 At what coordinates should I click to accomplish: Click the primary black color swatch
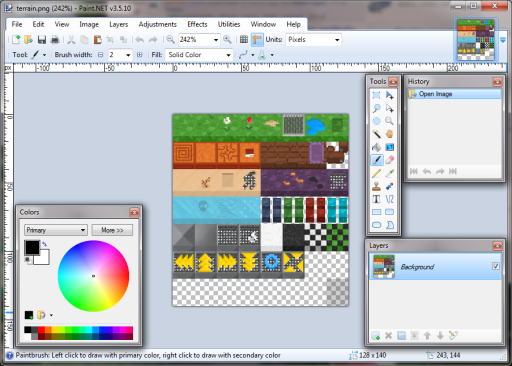32,247
